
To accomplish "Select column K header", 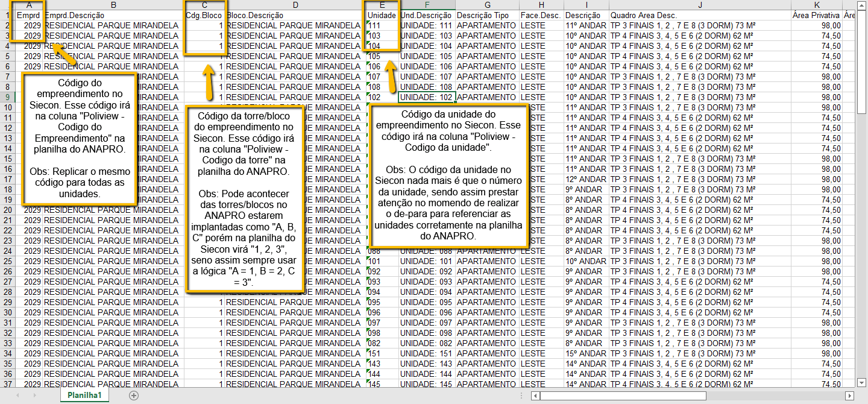I will click(816, 5).
